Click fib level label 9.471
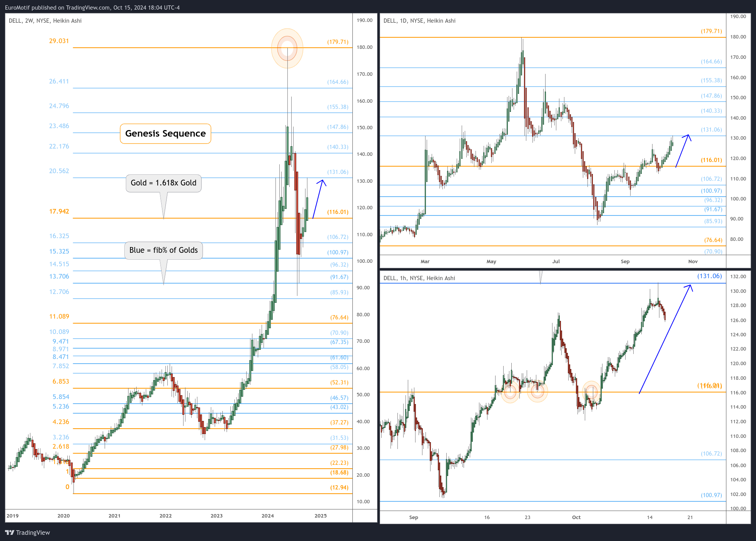The width and height of the screenshot is (756, 541). (61, 341)
